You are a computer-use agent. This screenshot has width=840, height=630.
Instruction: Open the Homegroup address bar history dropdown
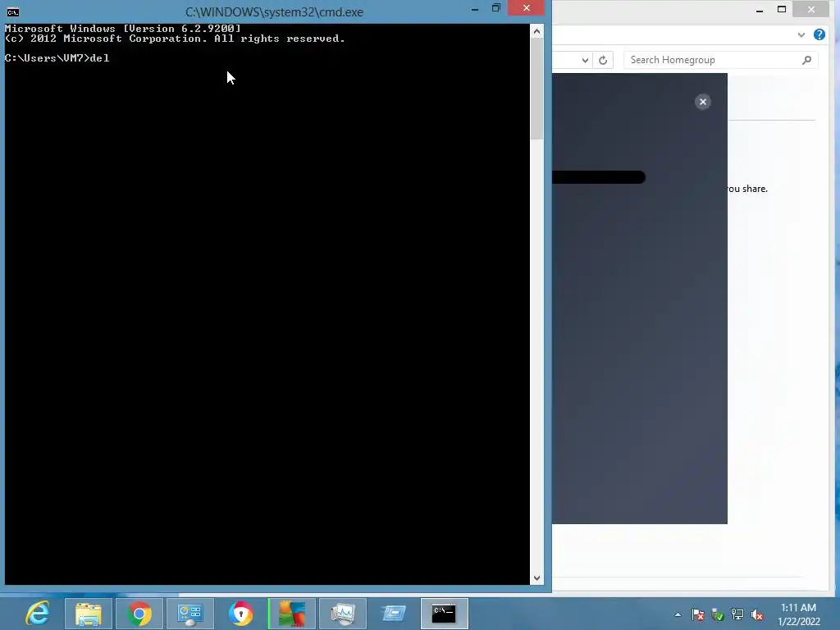[x=585, y=60]
